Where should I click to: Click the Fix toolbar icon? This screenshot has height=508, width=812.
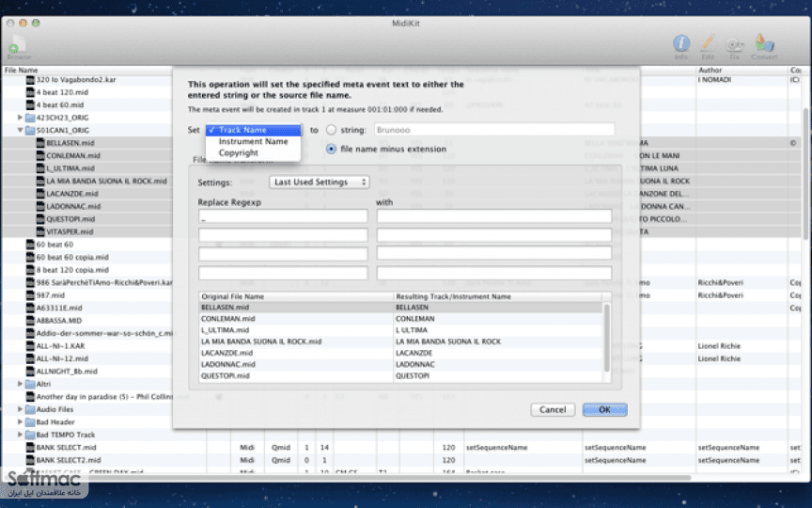coord(734,47)
